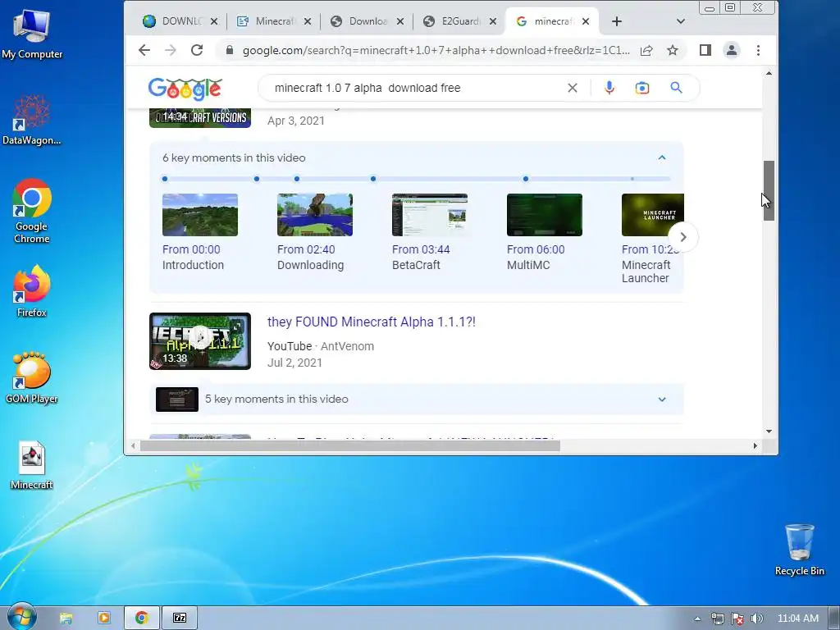
Task: Open the Introduction key moment thumbnail
Action: (x=200, y=215)
